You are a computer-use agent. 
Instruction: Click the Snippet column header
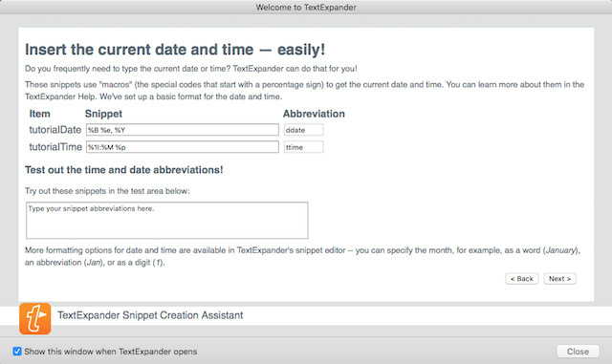tap(103, 114)
